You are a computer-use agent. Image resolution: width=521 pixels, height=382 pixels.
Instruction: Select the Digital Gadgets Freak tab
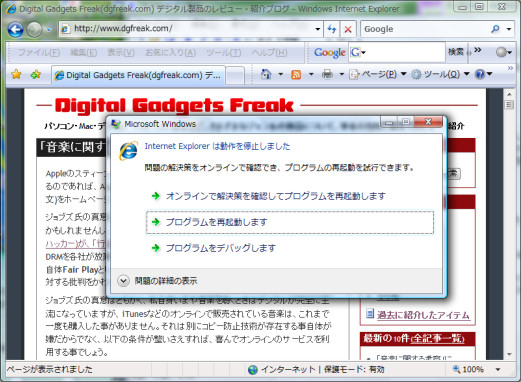click(x=138, y=75)
